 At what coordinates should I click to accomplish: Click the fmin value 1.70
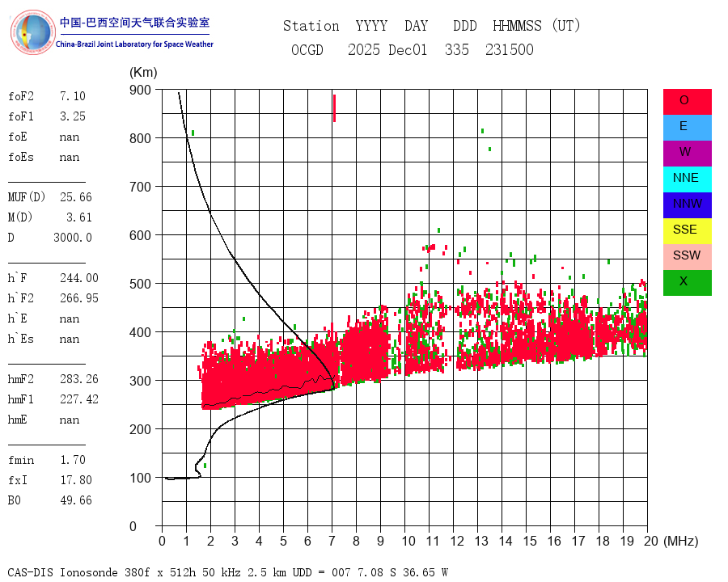[73, 460]
